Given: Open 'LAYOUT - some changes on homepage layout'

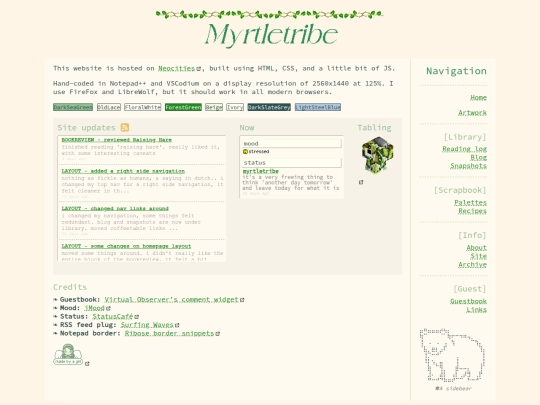Looking at the screenshot, I should [126, 246].
